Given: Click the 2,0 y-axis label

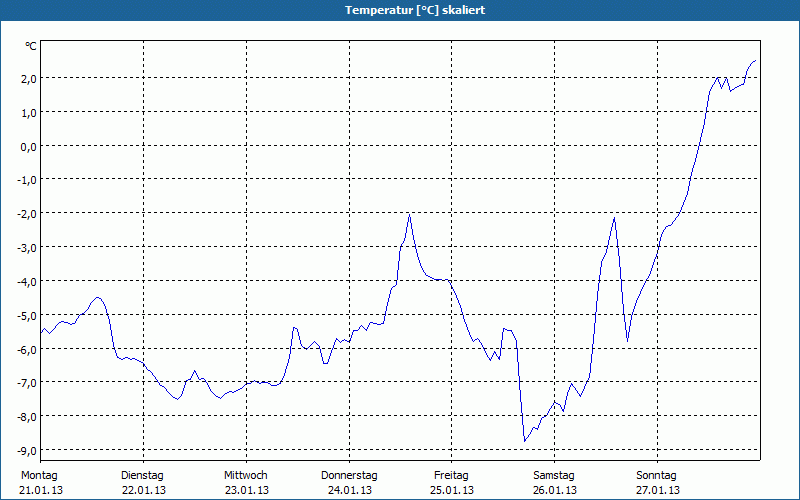Looking at the screenshot, I should 29,78.
